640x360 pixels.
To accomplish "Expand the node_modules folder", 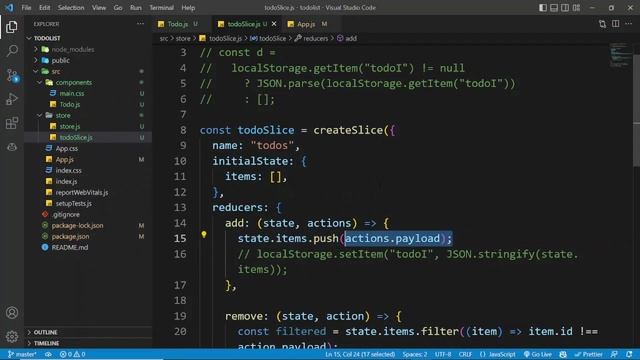I will [73, 49].
